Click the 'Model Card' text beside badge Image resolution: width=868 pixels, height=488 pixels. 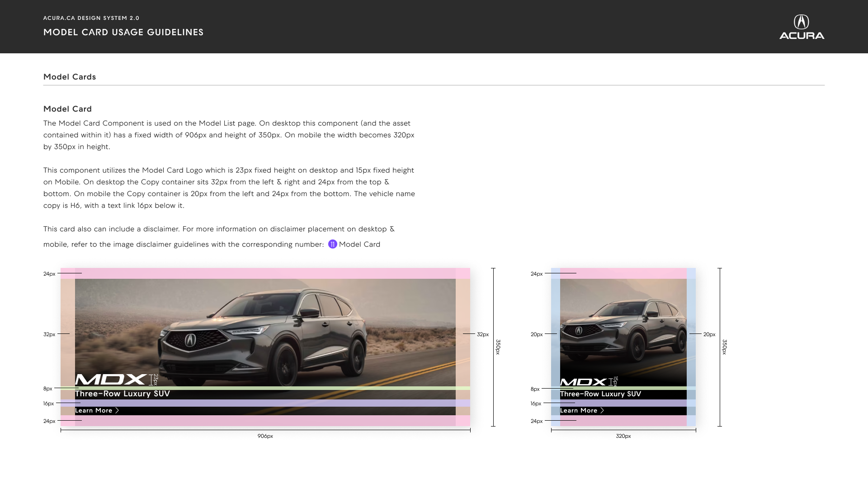(360, 244)
